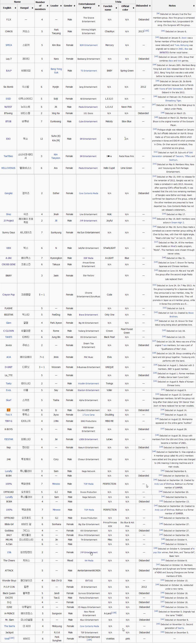
Task: Open the DSP Media agency link
Action: tap(89, 258)
